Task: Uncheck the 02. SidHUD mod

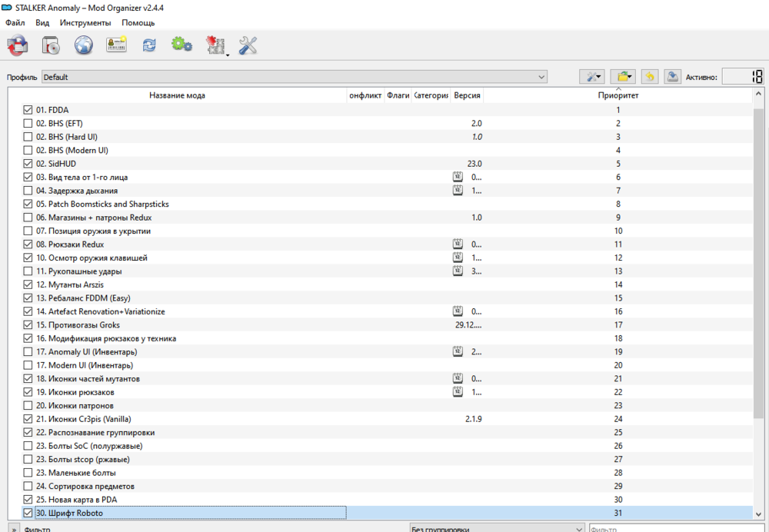Action: click(28, 164)
